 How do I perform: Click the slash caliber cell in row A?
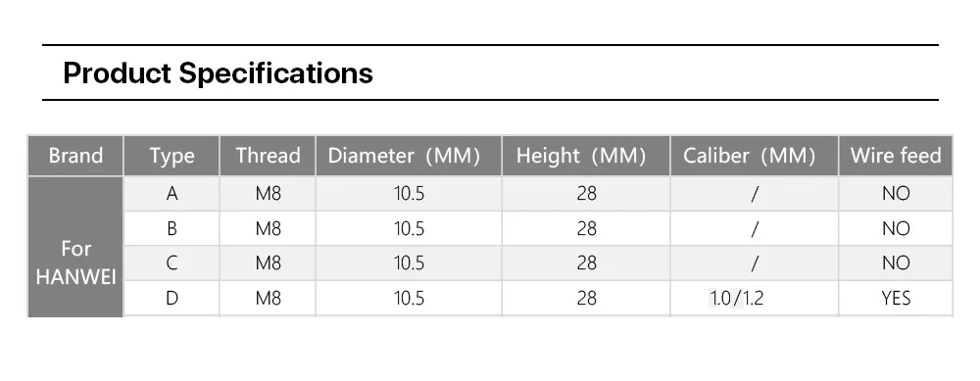[x=755, y=194]
